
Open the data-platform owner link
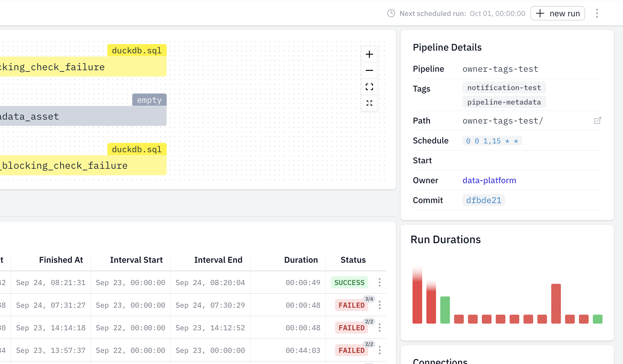[x=489, y=180]
